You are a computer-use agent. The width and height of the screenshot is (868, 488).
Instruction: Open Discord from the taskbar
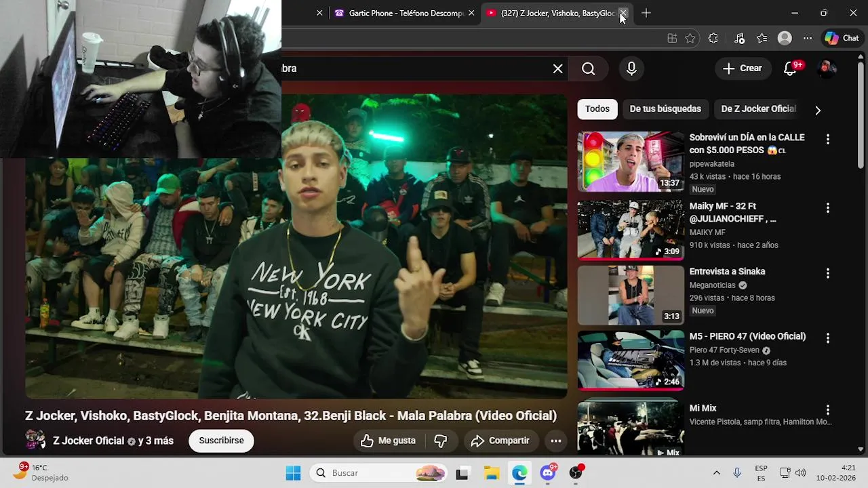[548, 472]
